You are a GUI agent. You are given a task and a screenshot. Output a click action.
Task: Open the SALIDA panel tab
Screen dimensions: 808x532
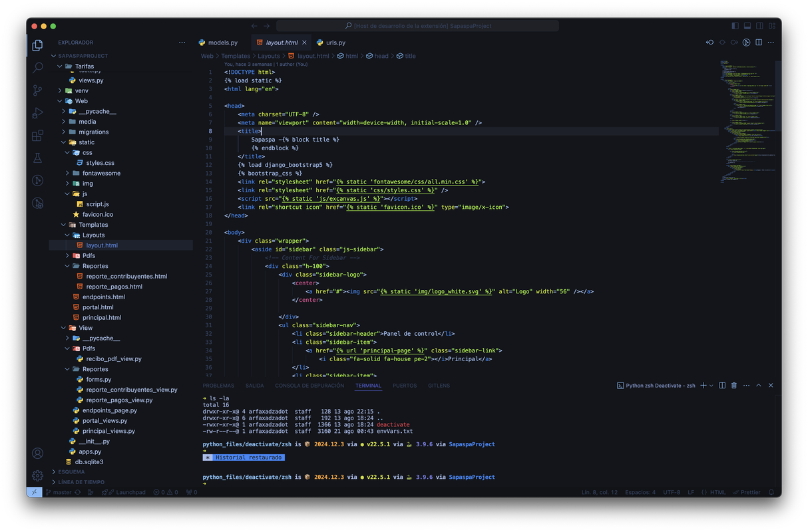point(254,386)
